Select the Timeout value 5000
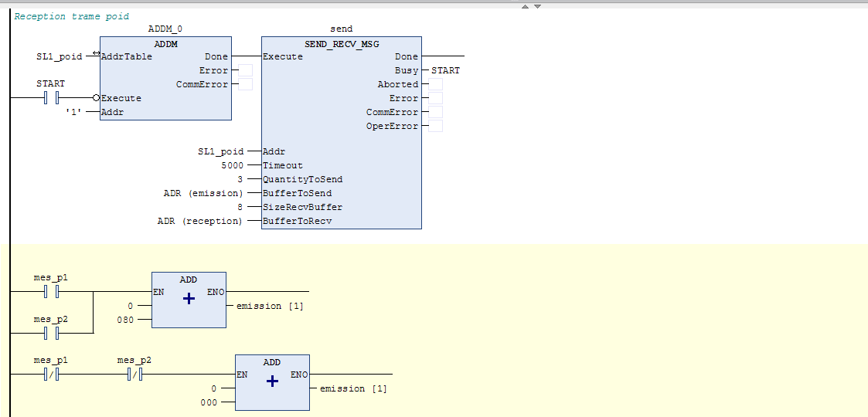The image size is (868, 417). [x=232, y=165]
